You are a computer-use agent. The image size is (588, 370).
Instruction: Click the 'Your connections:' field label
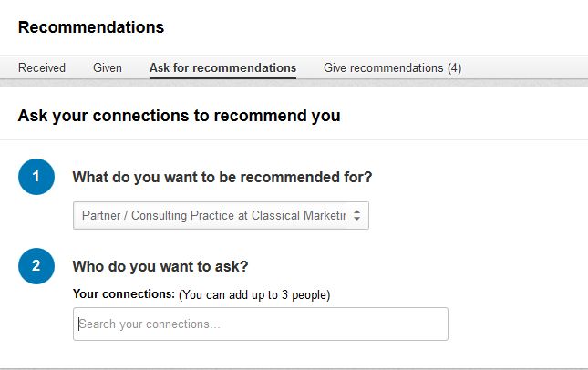coord(123,294)
